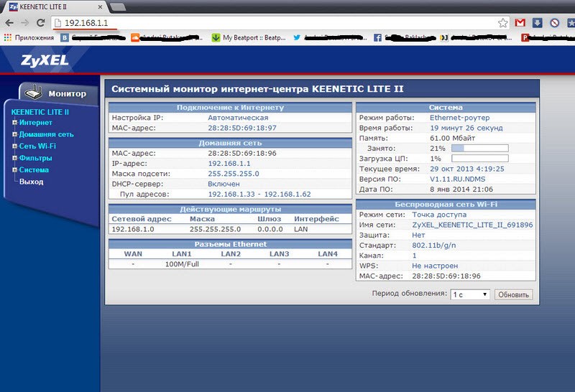The width and height of the screenshot is (575, 392).
Task: Click the ZyXEL logo
Action: pyautogui.click(x=45, y=60)
